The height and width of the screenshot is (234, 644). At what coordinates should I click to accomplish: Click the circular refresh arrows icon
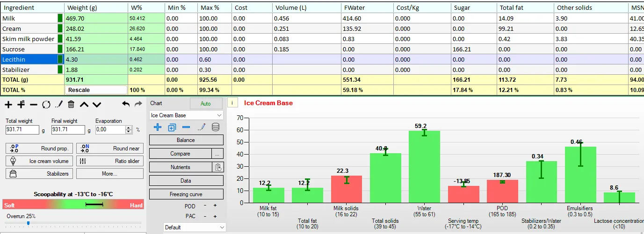click(46, 105)
